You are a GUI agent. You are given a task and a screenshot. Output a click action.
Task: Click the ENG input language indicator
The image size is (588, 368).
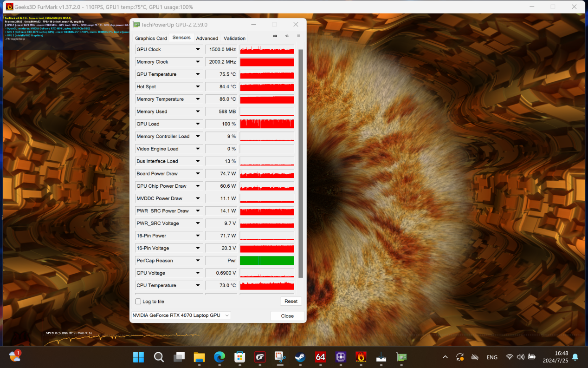pos(492,357)
